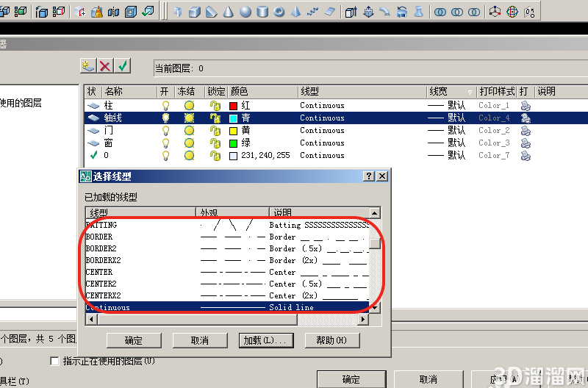This screenshot has width=588, height=388.
Task: Click the green color swatch of layer 窗
Action: click(233, 143)
